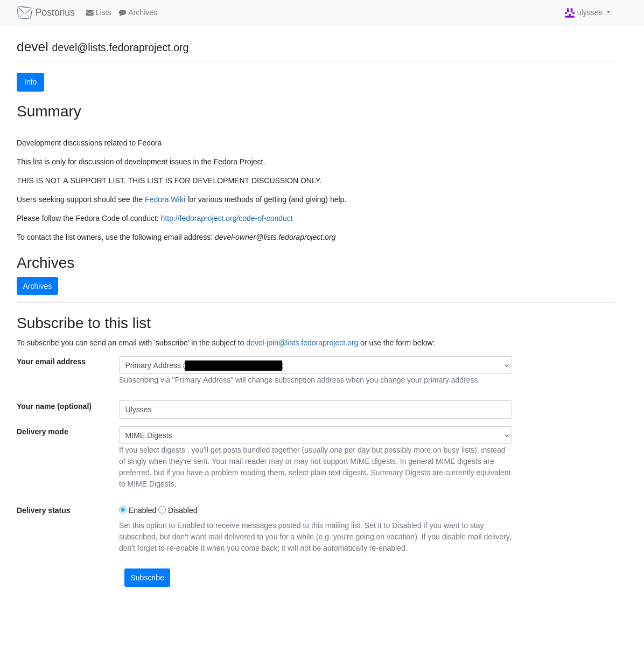644x645 pixels.
Task: Expand the Delivery mode MIME Digests dropdown
Action: tap(315, 435)
